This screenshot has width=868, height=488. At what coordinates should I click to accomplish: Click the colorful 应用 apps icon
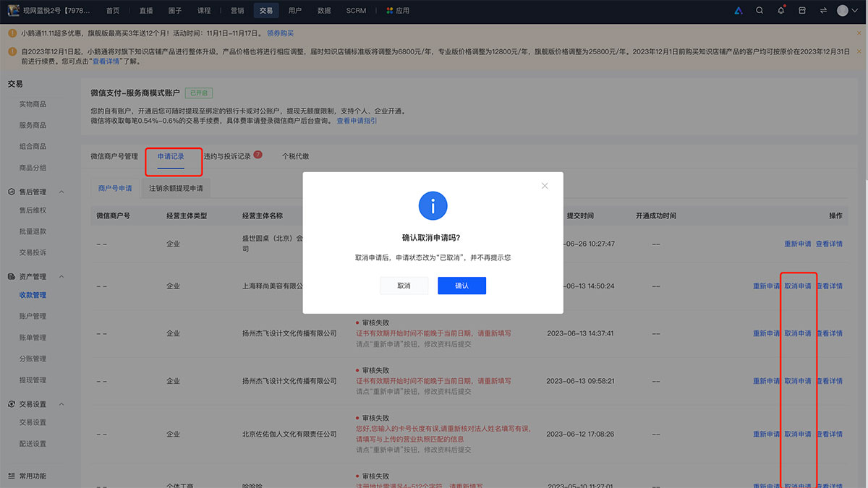[390, 11]
